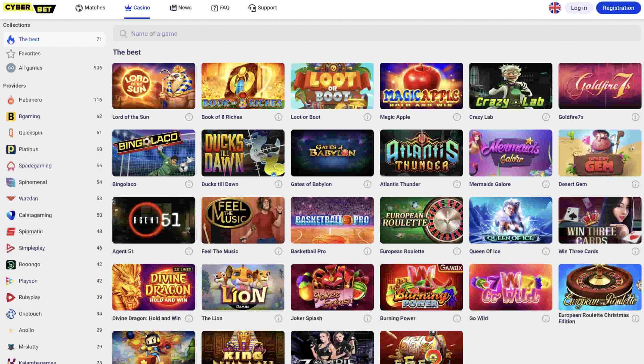The width and height of the screenshot is (644, 364).
Task: Open the UK flag language selector
Action: click(555, 8)
